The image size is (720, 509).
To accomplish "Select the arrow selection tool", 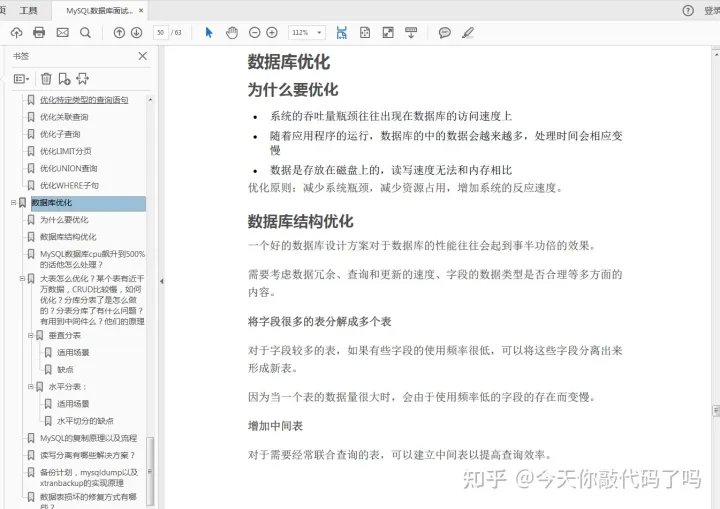I will [x=209, y=33].
